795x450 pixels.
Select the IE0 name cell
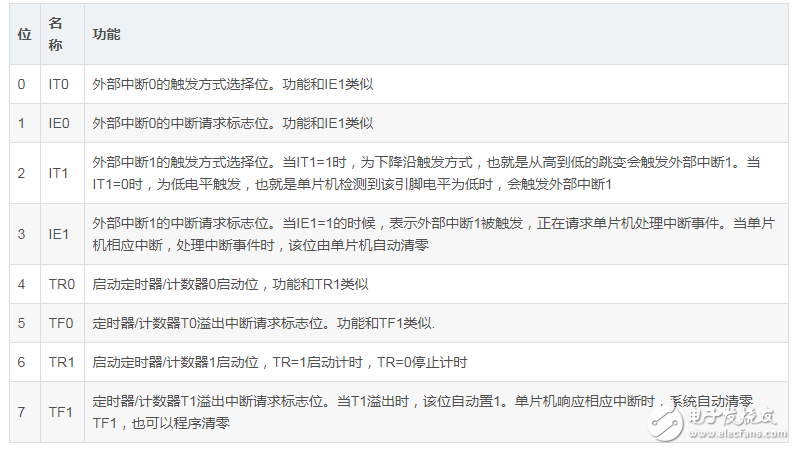(x=59, y=123)
